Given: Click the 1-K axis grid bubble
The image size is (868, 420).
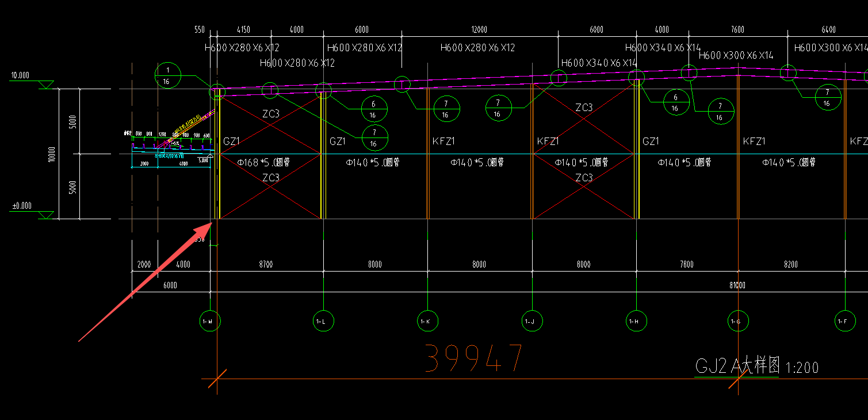Looking at the screenshot, I should tap(426, 322).
